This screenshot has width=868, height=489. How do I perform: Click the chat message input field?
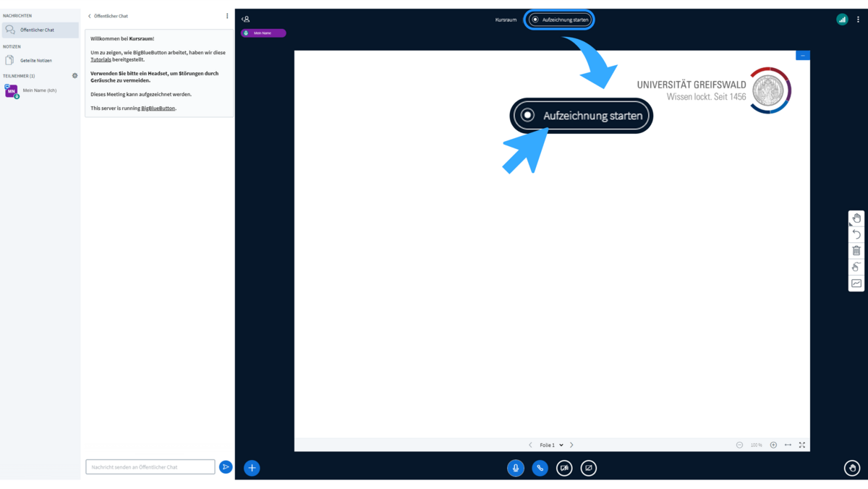coord(150,467)
